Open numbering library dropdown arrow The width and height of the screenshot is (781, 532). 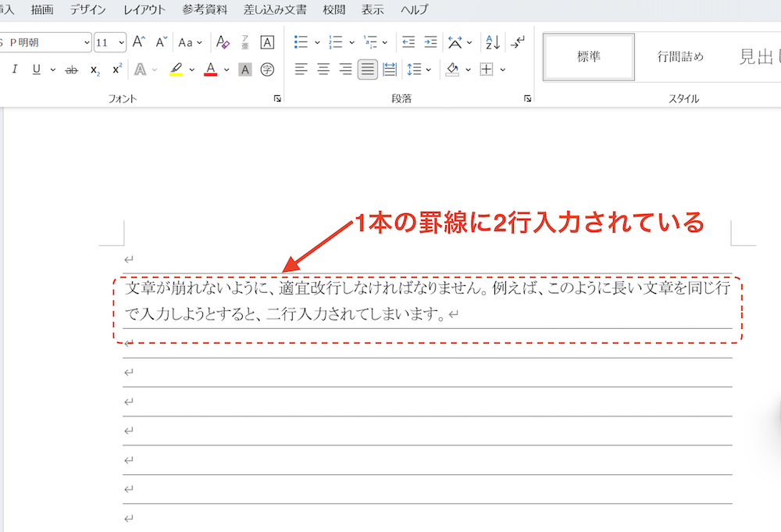pos(351,43)
